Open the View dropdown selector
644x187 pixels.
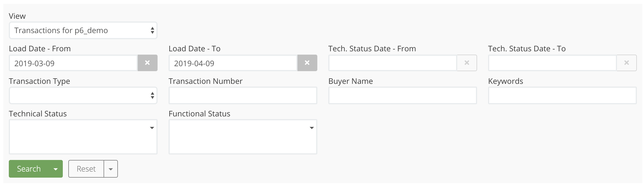coord(83,30)
